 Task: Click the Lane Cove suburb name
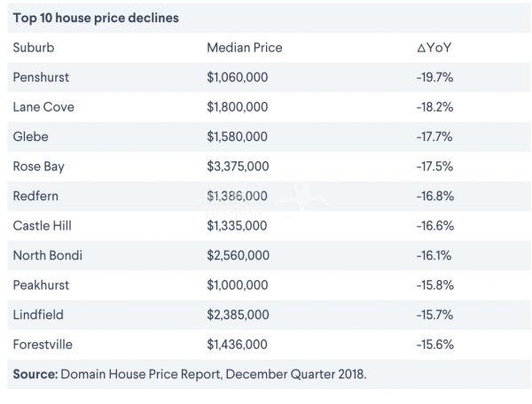43,107
